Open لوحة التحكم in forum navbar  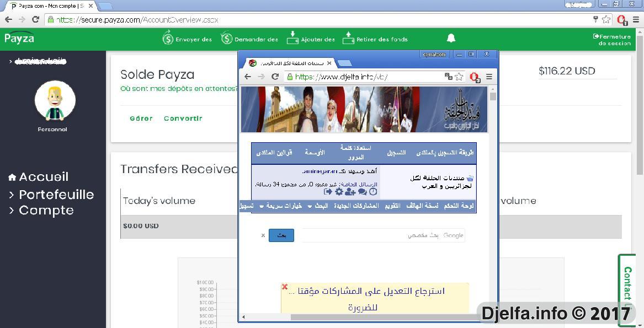459,206
